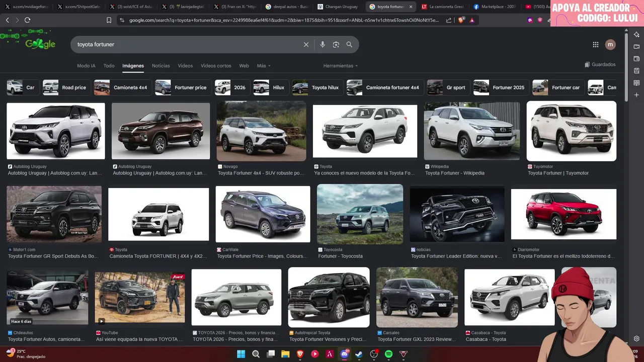Image resolution: width=644 pixels, height=362 pixels.
Task: Switch to the 'Marketplace' Facebook browser tab
Action: (495, 7)
